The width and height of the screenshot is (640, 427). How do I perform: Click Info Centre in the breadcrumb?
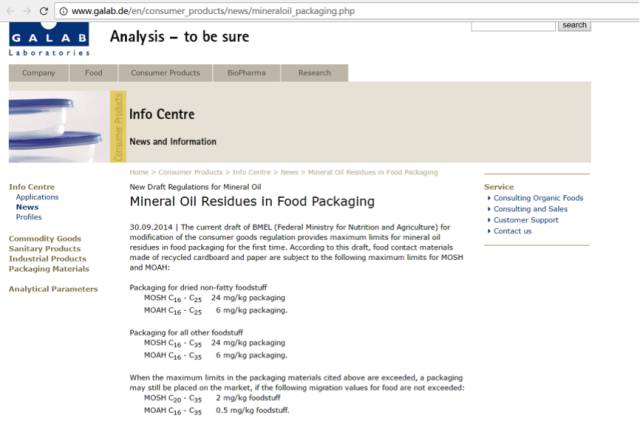251,172
